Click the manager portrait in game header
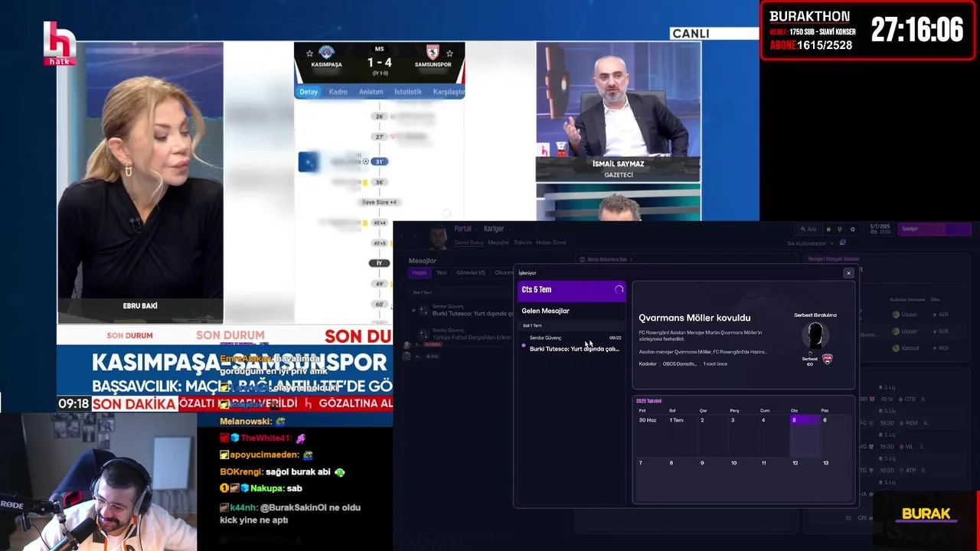The height and width of the screenshot is (551, 980). (x=437, y=236)
